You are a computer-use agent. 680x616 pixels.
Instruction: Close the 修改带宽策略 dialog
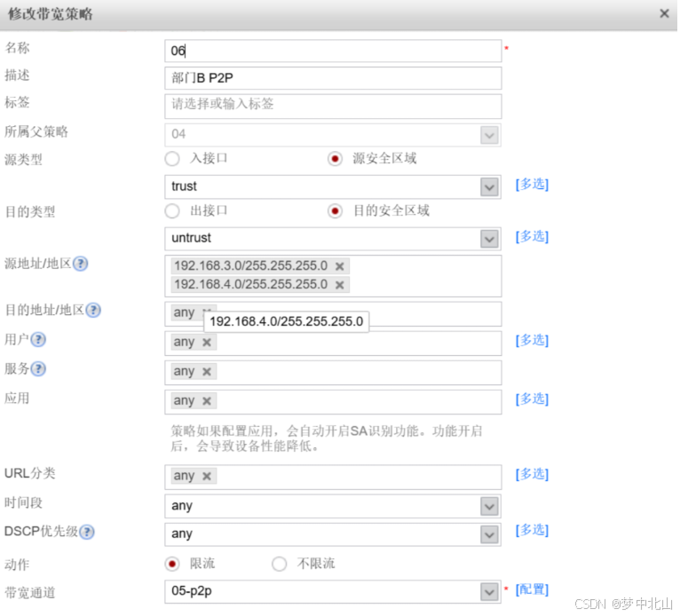664,14
